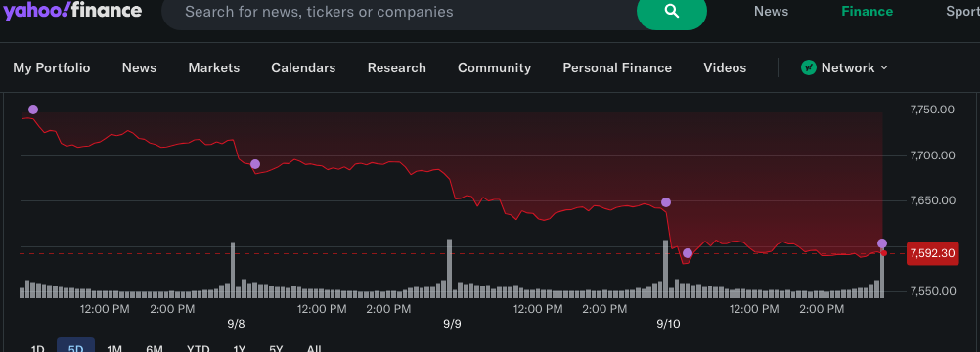Click the tall volume bar at 9/9 open
Screen dimensions: 980x352
449,268
